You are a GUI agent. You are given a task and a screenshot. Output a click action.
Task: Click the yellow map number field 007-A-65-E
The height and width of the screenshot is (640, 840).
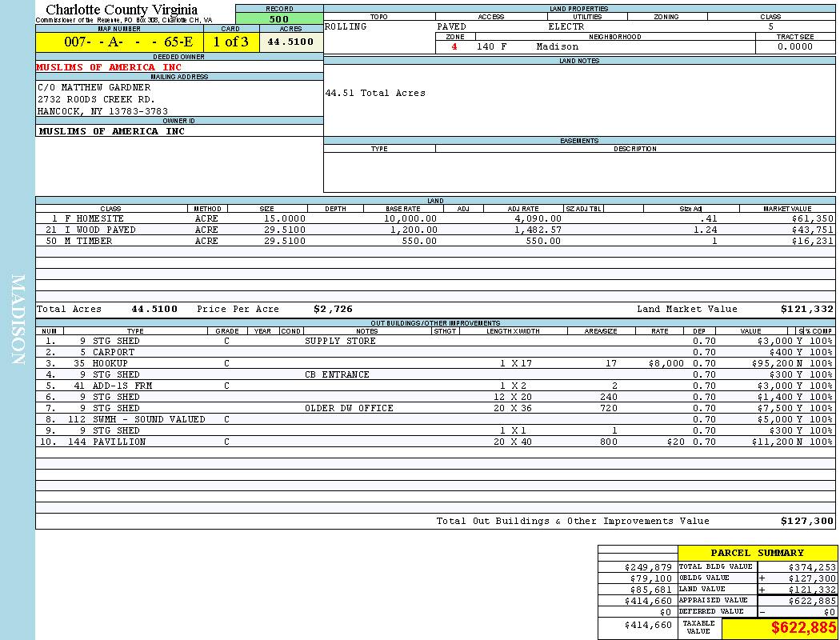118,42
